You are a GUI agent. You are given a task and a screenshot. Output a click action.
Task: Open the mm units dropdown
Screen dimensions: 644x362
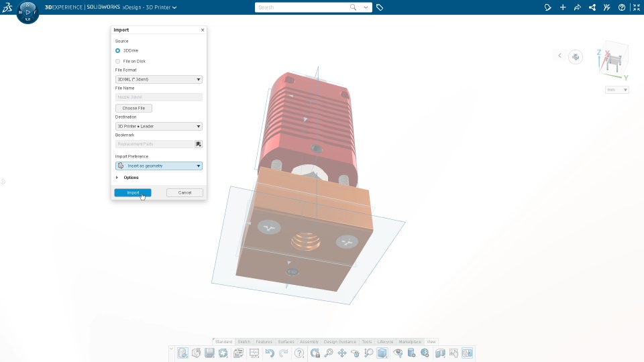617,90
